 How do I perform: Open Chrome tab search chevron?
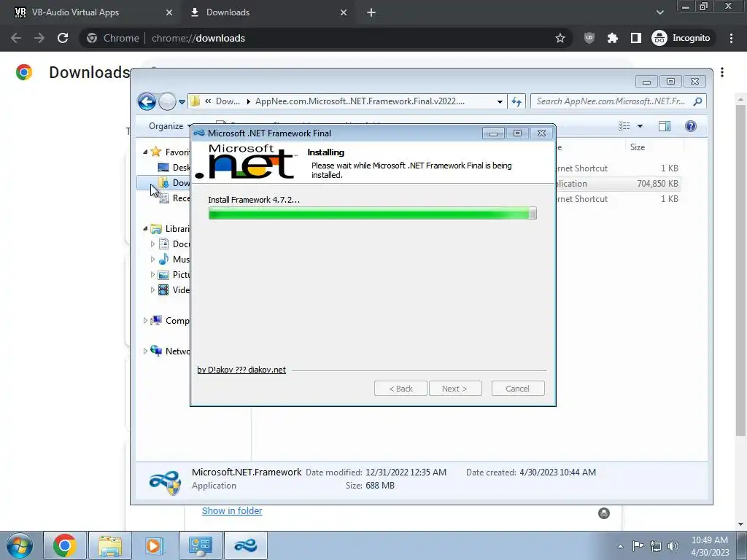tap(659, 12)
